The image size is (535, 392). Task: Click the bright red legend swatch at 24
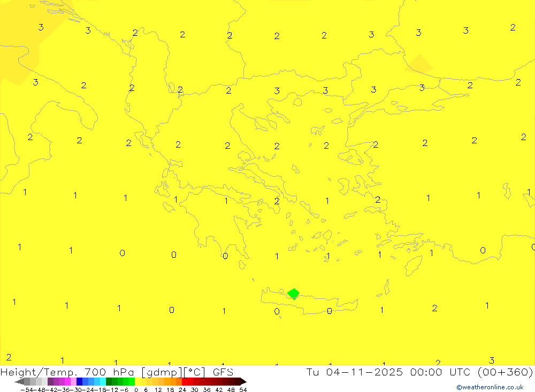185,382
